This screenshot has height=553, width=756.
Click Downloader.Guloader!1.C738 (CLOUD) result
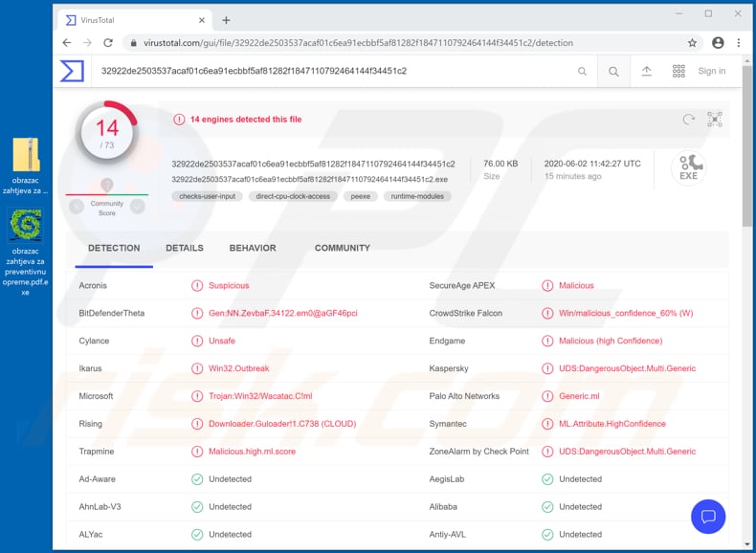click(282, 424)
